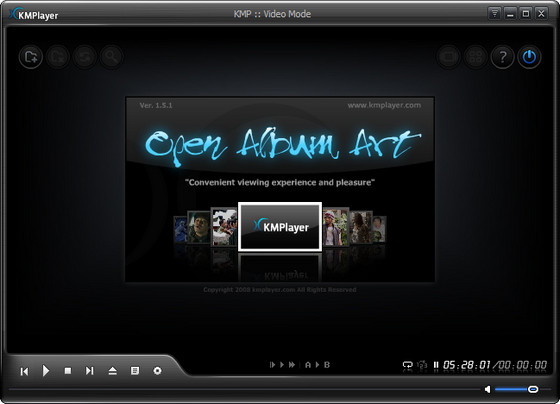Click the blue power button icon
560x404 pixels.
point(529,57)
